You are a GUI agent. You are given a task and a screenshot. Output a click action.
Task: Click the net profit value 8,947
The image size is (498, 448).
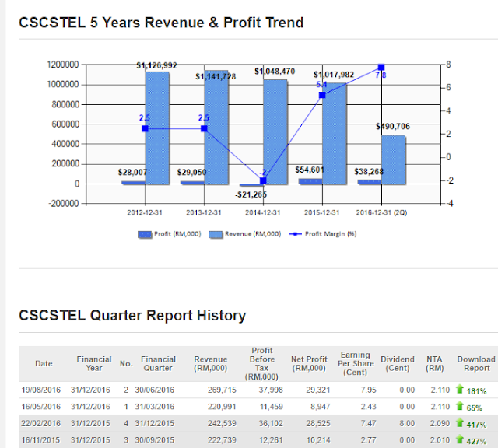(321, 407)
